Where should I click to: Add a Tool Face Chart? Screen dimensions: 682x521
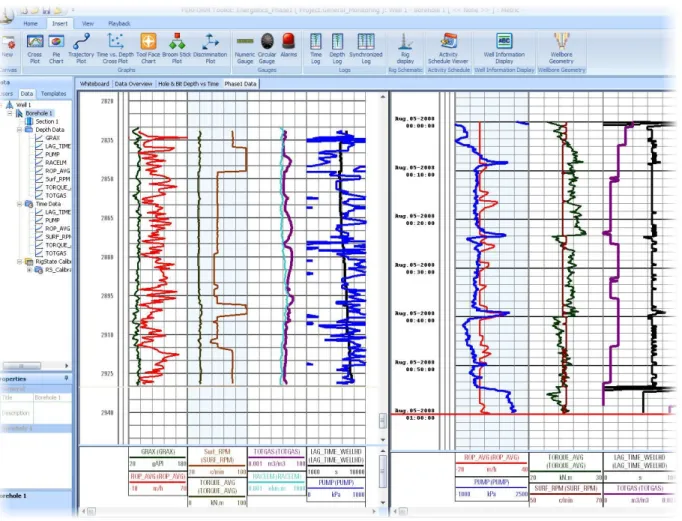coord(148,48)
